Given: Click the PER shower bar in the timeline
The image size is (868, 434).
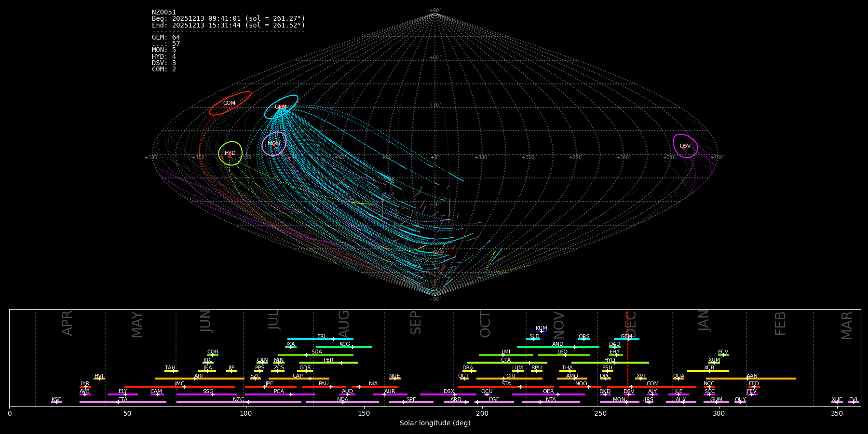Looking at the screenshot, I should tap(328, 363).
